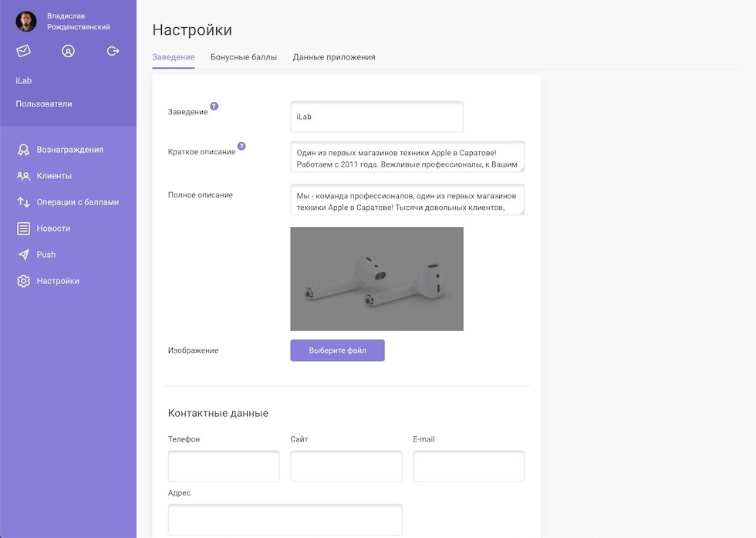This screenshot has height=538, width=756.
Task: Click the logout arrow icon
Action: click(113, 51)
